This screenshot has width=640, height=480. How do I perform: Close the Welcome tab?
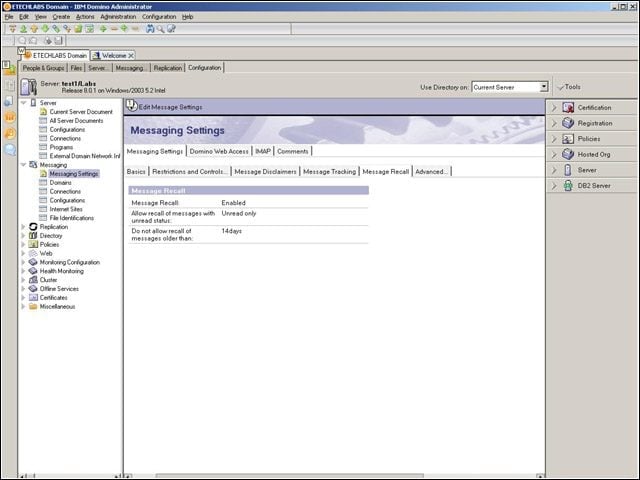(x=131, y=56)
